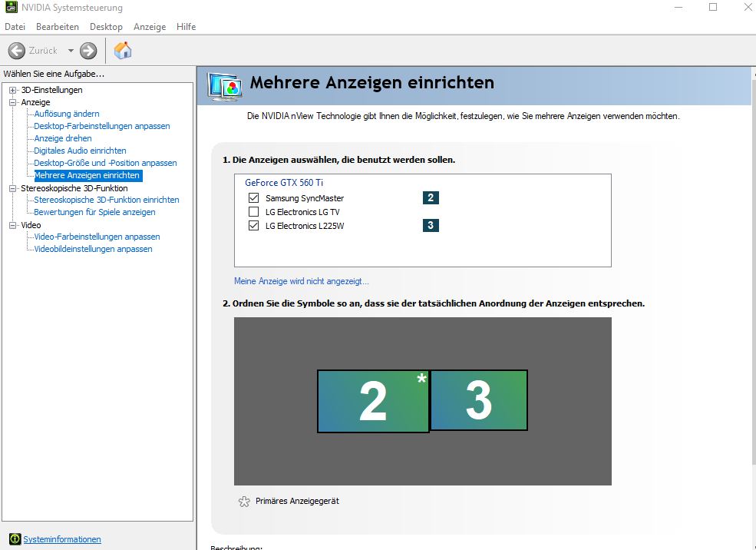Screen dimensions: 756x550
Task: Collapse the Video tree node
Action: (x=13, y=225)
